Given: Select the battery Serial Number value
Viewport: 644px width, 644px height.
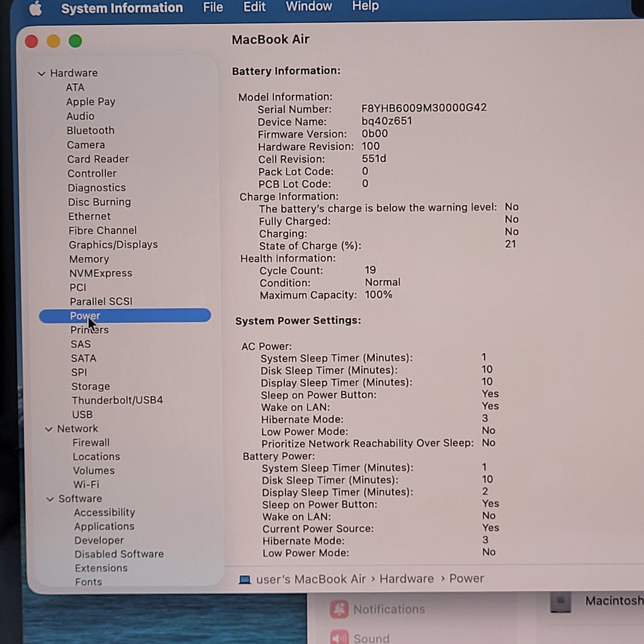Looking at the screenshot, I should [x=424, y=108].
